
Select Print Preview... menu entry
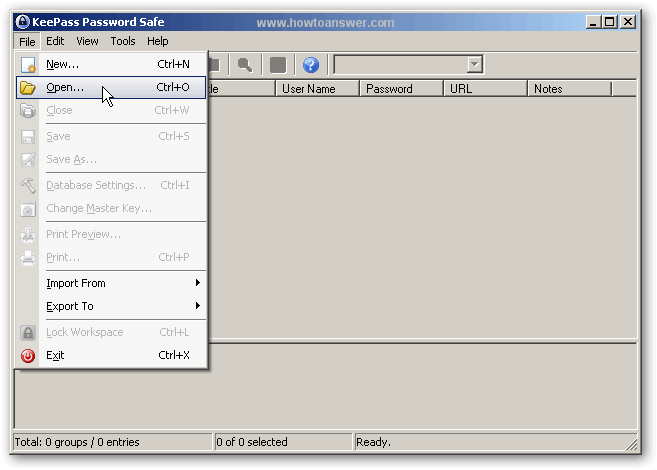coord(111,235)
